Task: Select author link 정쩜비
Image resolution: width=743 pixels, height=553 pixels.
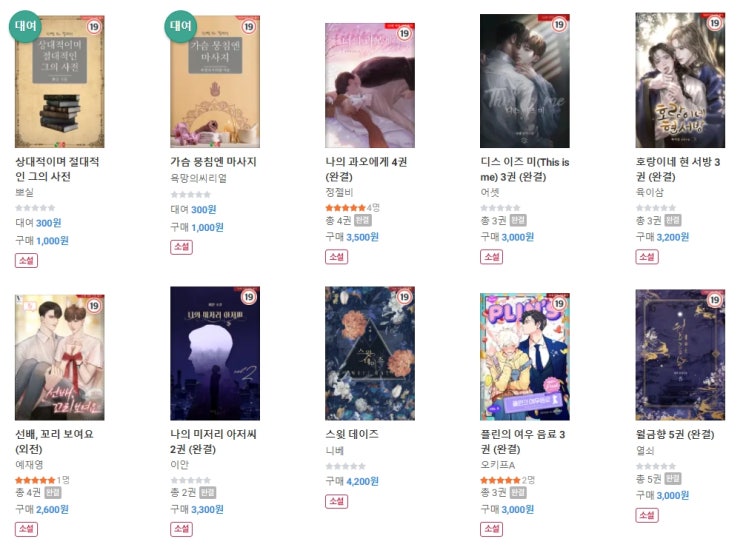Action: coord(339,192)
